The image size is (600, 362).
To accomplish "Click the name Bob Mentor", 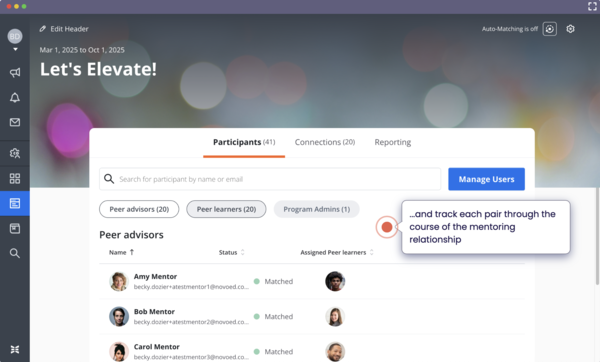I will (154, 311).
